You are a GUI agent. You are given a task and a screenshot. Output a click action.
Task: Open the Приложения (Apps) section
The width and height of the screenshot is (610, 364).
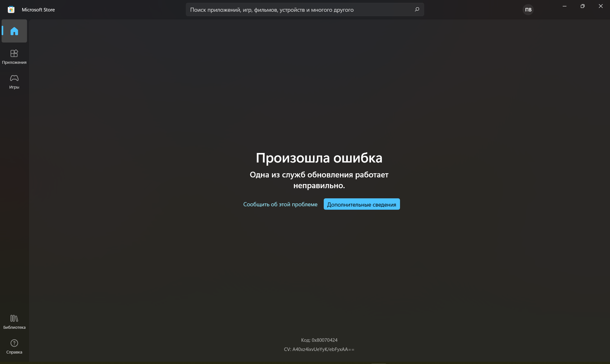tap(14, 57)
